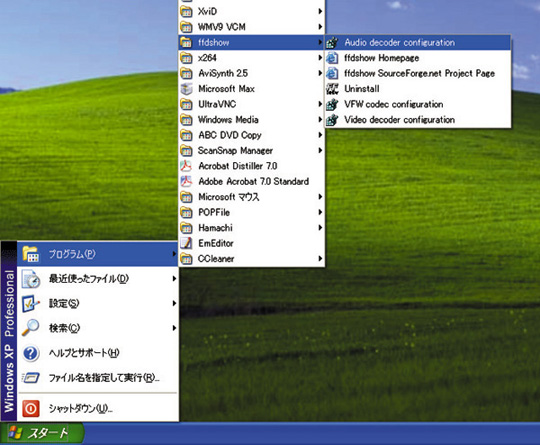The width and height of the screenshot is (540, 445).
Task: Expand the XviD submenu arrow
Action: click(x=320, y=11)
